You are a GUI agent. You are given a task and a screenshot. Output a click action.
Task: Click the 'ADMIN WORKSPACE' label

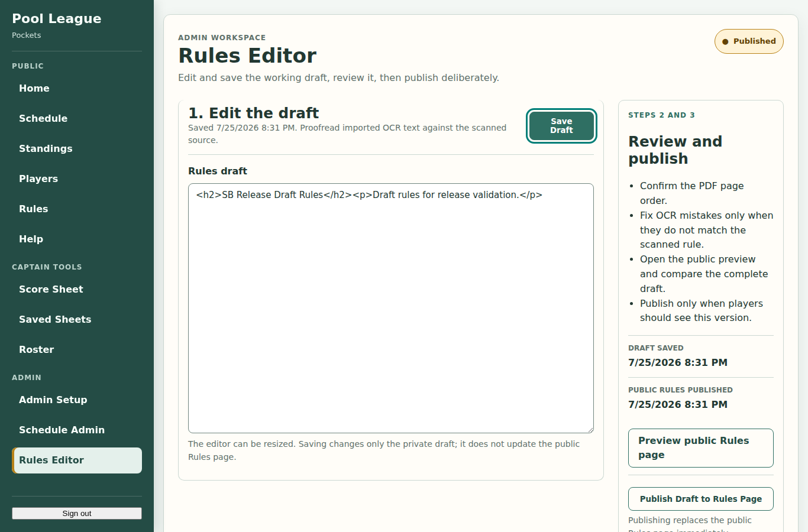(x=222, y=38)
